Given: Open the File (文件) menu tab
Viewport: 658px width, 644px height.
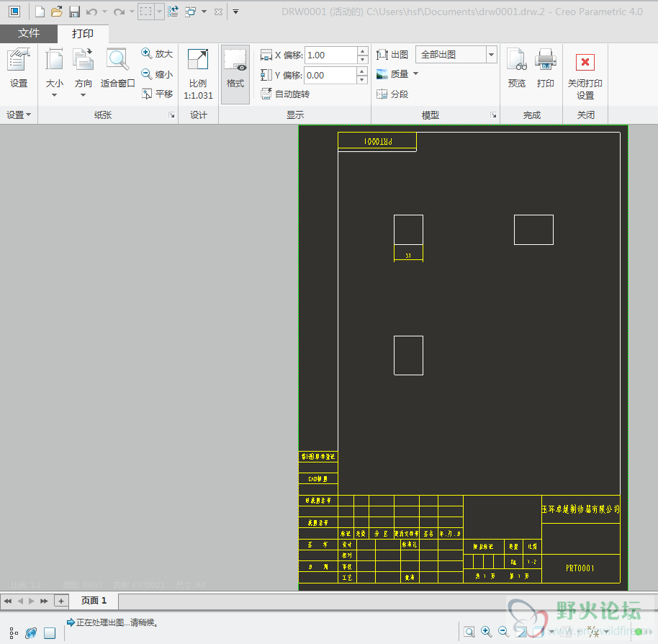Looking at the screenshot, I should point(29,33).
